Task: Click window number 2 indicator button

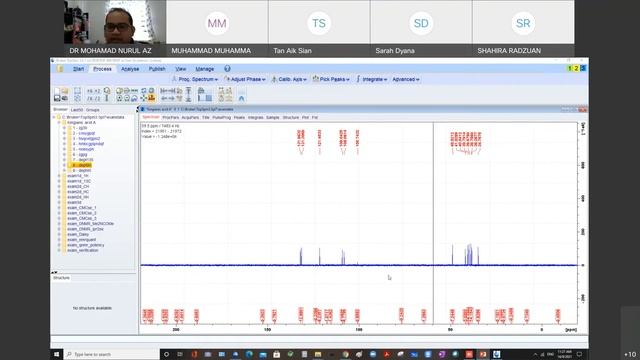Action: (576, 68)
